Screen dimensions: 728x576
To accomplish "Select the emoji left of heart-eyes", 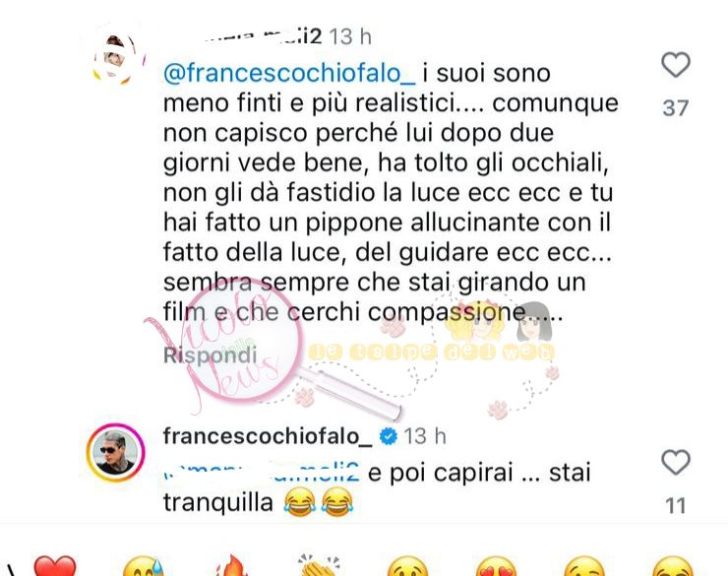I will 407,567.
